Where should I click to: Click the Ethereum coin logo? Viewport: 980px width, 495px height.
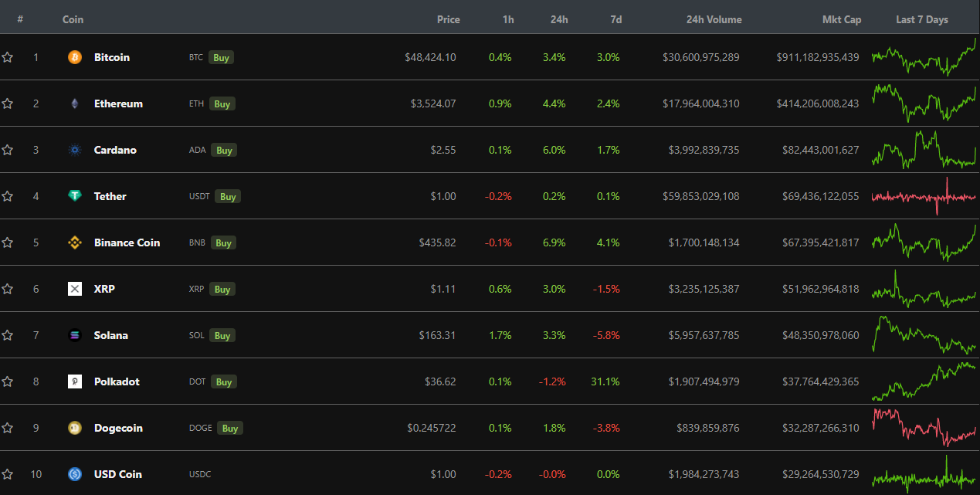click(75, 103)
